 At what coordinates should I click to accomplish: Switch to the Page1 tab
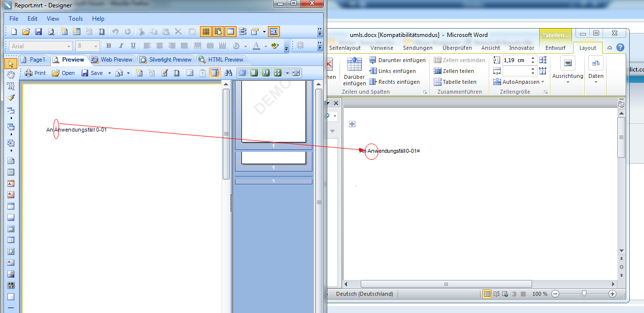point(34,60)
